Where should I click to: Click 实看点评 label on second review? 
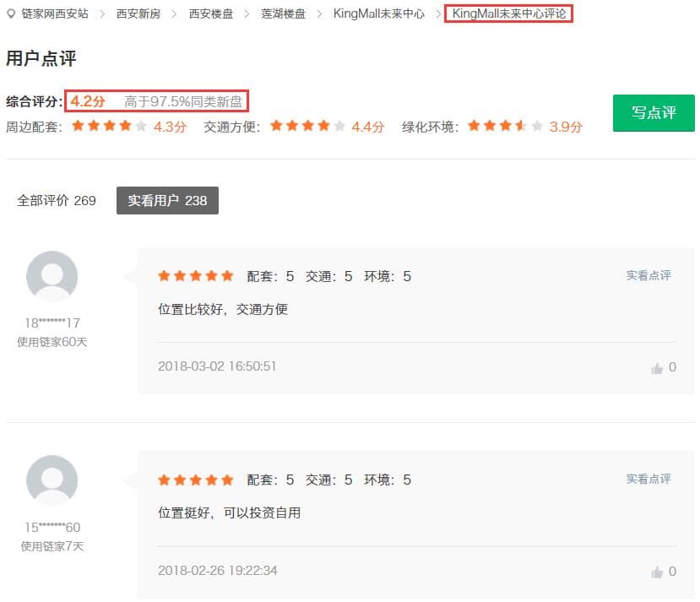coord(648,480)
